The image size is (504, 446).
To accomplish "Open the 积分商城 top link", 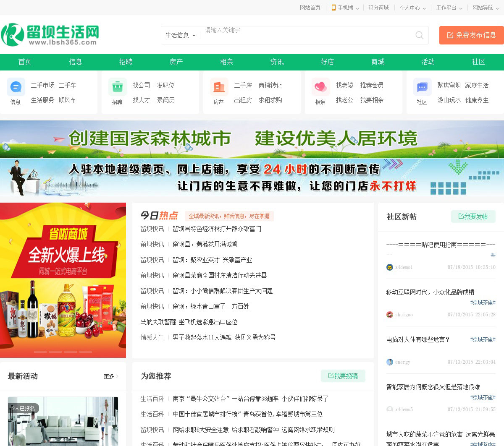I will click(x=378, y=8).
